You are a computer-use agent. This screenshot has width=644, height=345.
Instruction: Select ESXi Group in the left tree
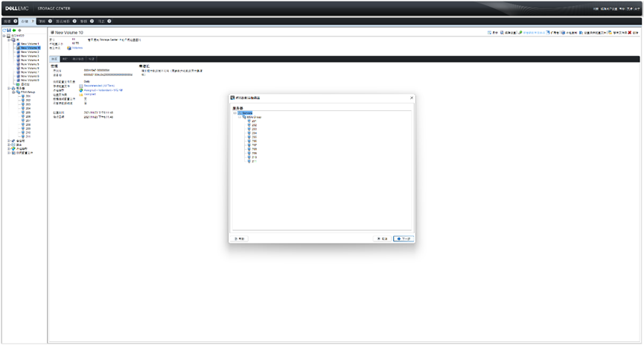28,92
